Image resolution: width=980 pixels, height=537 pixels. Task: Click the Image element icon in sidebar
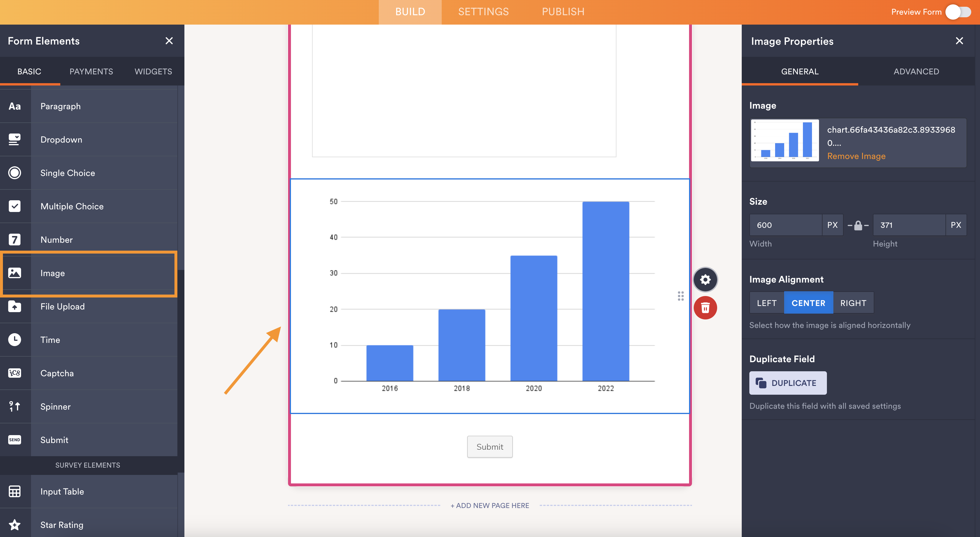pyautogui.click(x=15, y=273)
